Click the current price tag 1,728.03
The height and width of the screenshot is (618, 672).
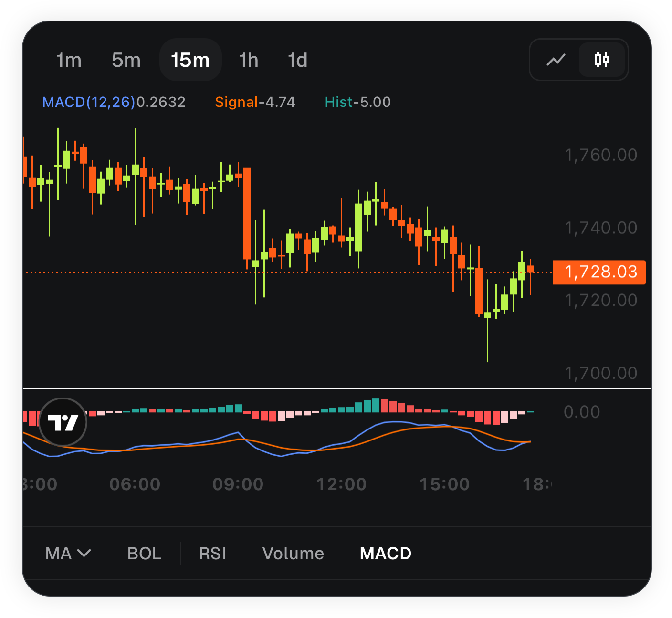599,272
